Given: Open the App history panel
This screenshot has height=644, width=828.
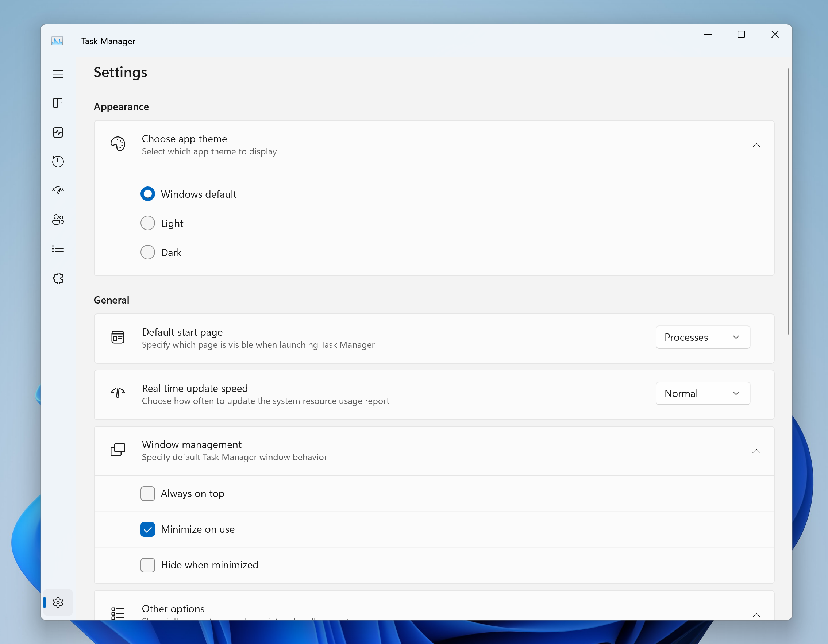Looking at the screenshot, I should [x=58, y=161].
